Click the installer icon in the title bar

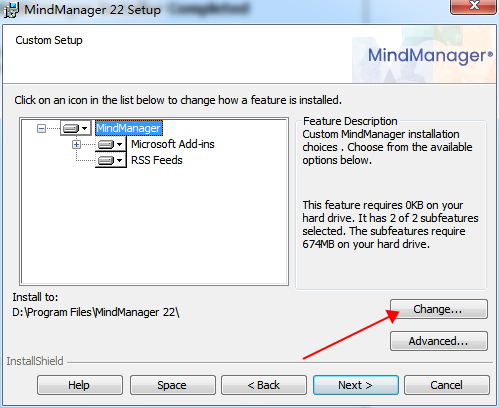pos(11,10)
